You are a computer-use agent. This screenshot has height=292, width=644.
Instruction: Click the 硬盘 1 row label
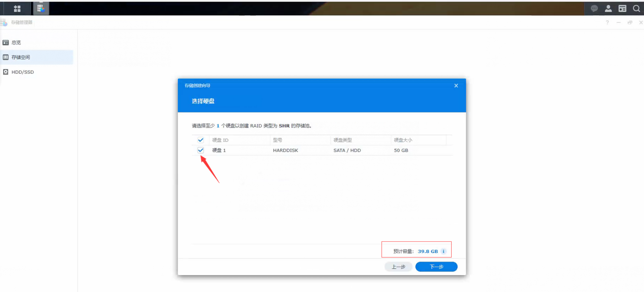pos(219,150)
